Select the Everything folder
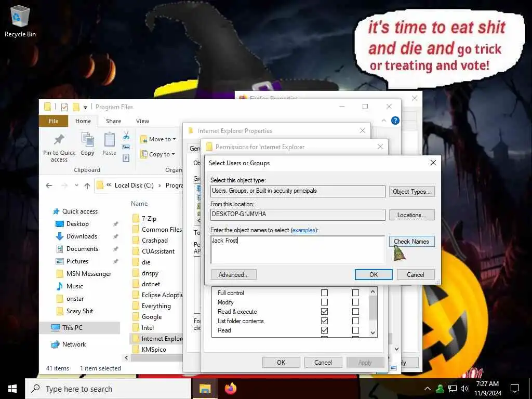The height and width of the screenshot is (399, 532). pos(156,306)
